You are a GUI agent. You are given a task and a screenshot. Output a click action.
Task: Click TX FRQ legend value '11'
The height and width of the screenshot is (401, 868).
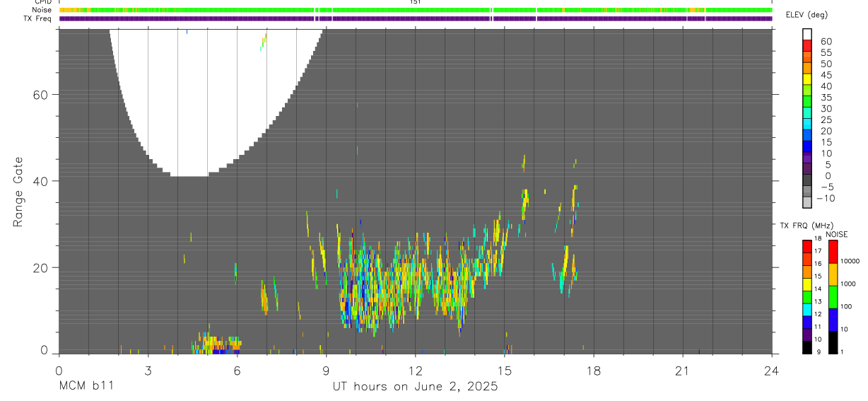coord(817,327)
